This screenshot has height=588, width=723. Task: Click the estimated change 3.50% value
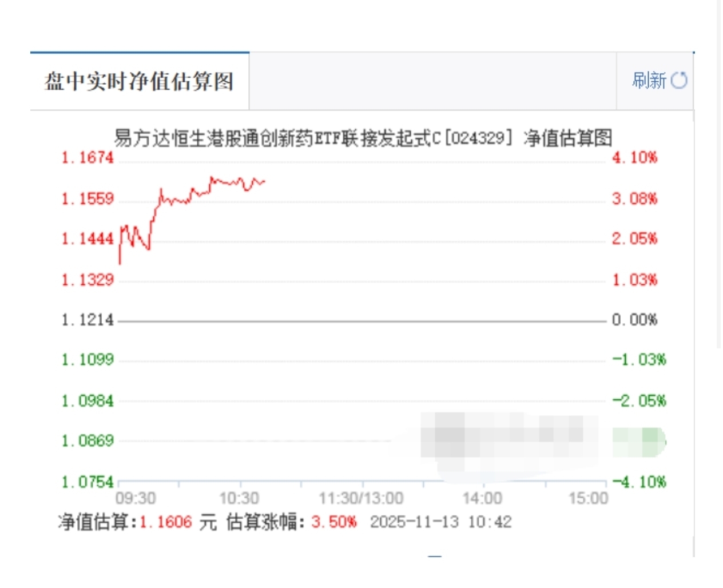[x=333, y=522]
